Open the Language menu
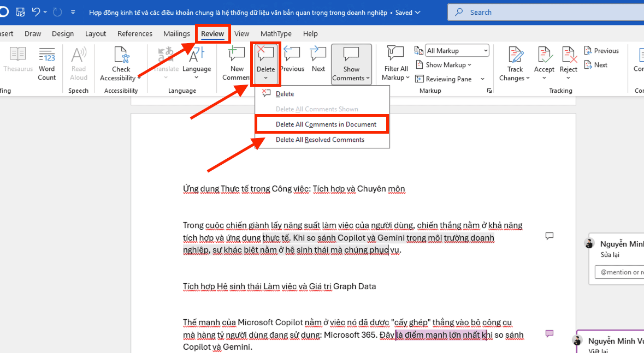 point(197,63)
